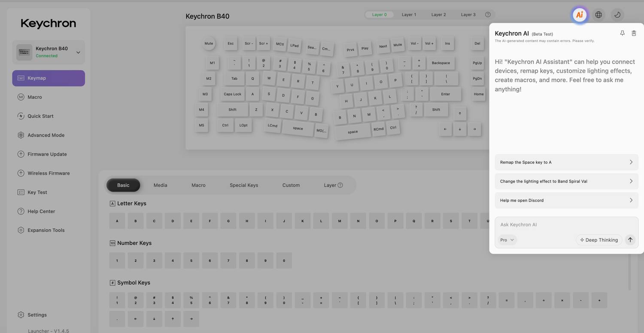Open Keymap in the sidebar
This screenshot has width=644, height=333.
[x=49, y=78]
